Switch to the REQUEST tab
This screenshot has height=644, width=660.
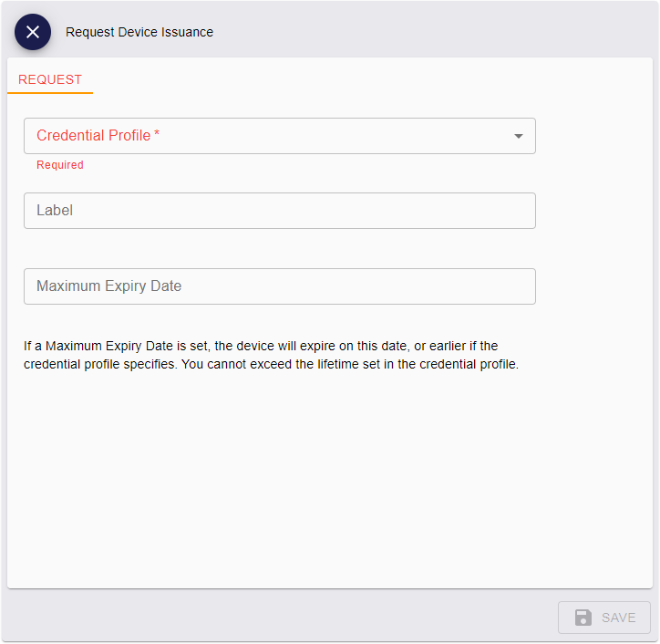click(x=50, y=79)
